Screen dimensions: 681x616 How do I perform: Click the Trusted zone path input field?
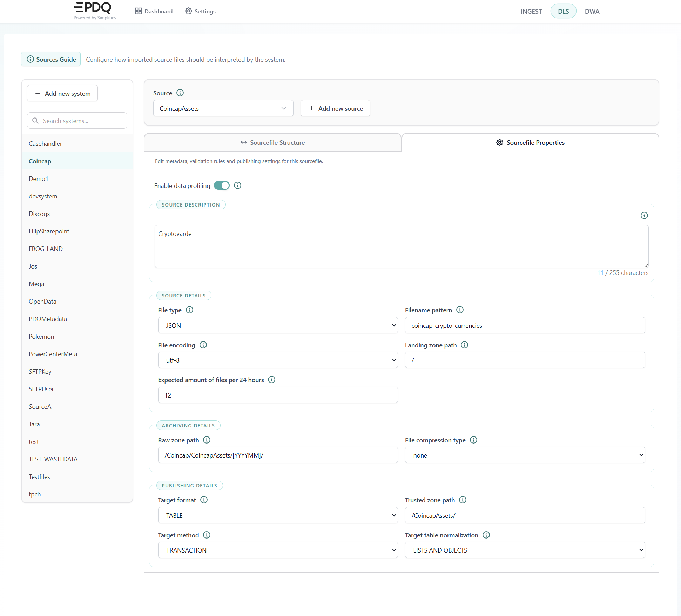pyautogui.click(x=525, y=515)
